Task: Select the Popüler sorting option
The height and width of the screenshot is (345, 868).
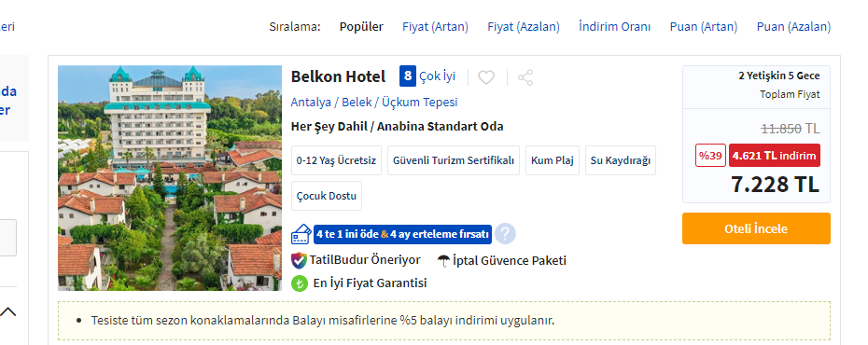Action: click(x=361, y=26)
